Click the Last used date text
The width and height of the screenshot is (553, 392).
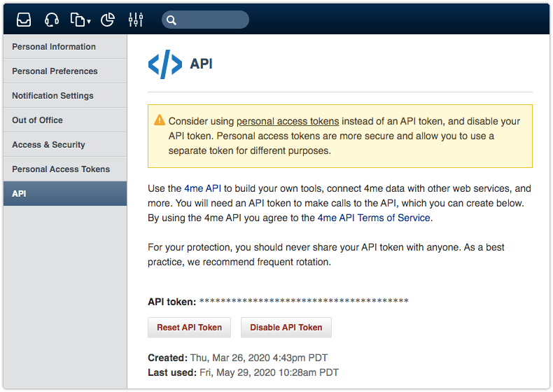pyautogui.click(x=269, y=372)
